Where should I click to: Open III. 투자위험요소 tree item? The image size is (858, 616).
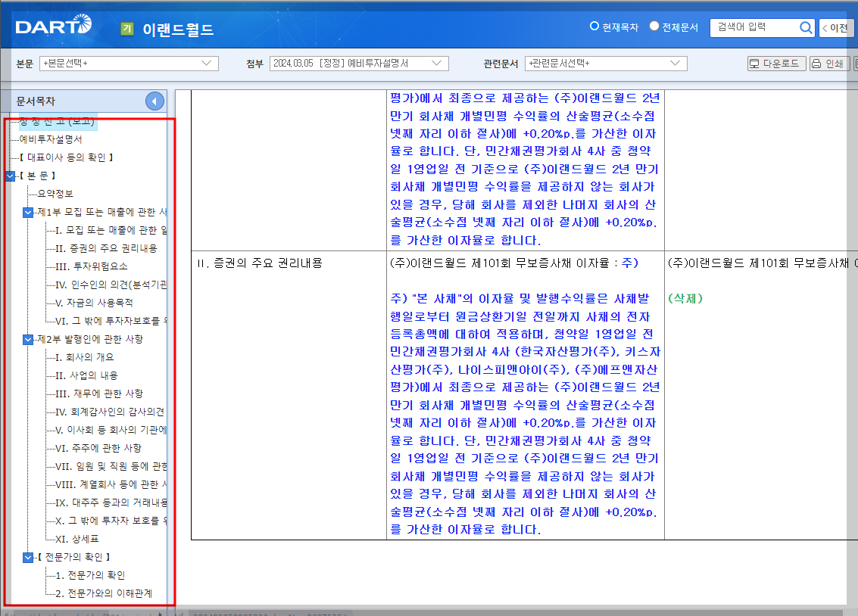92,266
